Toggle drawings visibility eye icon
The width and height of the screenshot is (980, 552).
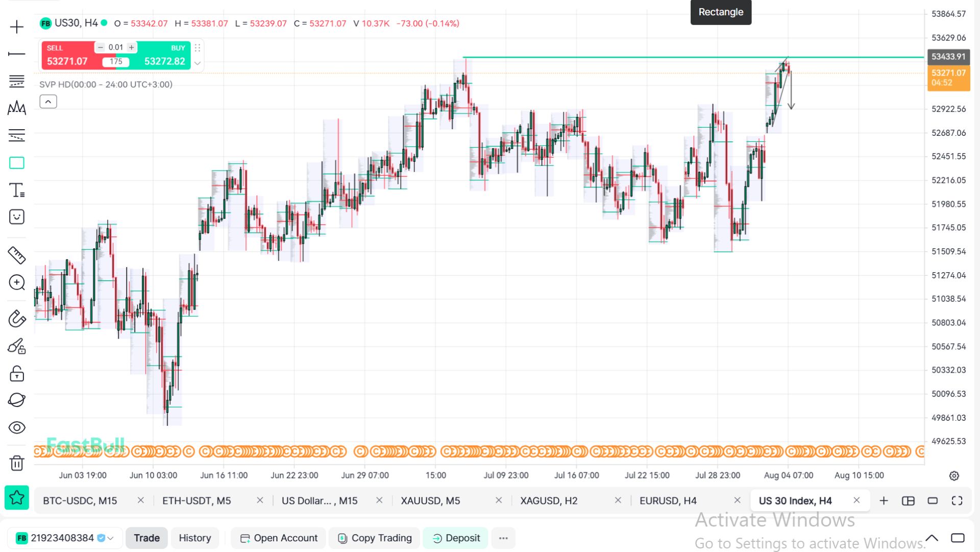pyautogui.click(x=17, y=427)
